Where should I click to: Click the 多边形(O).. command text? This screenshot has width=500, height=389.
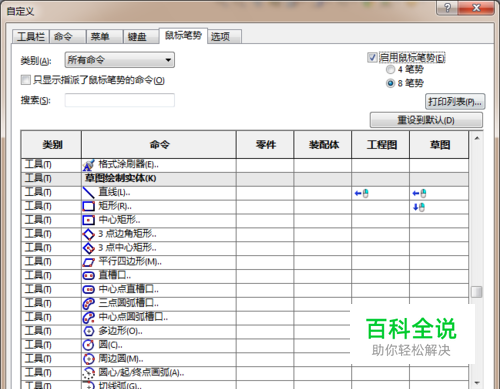pos(120,331)
